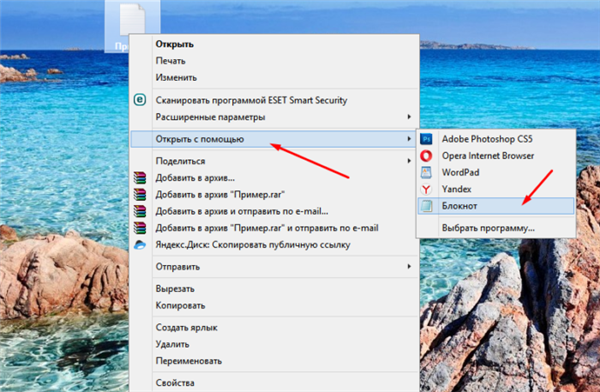Select 'Выбрать программу...' in the submenu
The height and width of the screenshot is (392, 600).
(496, 228)
